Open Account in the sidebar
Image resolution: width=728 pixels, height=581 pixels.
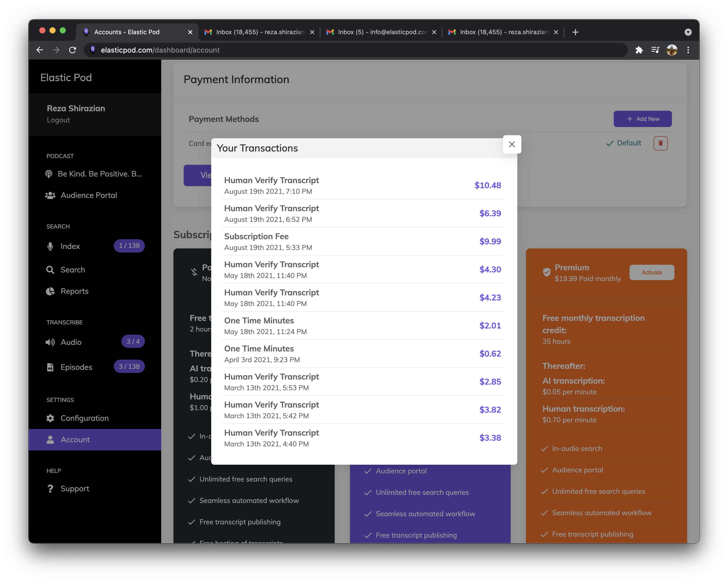pos(95,439)
